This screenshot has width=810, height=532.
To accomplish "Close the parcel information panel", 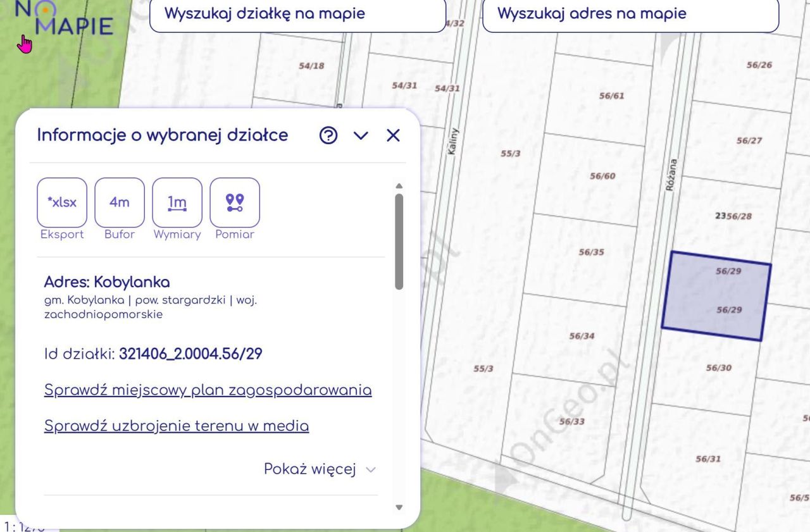I will 393,135.
